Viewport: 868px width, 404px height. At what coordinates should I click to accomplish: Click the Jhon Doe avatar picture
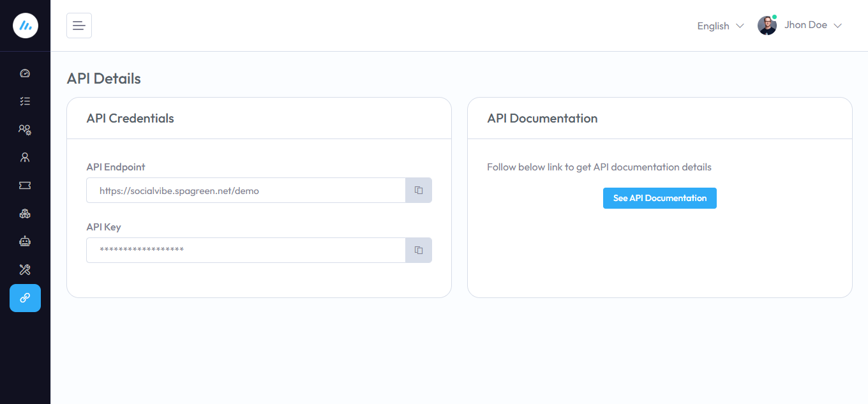click(x=767, y=26)
